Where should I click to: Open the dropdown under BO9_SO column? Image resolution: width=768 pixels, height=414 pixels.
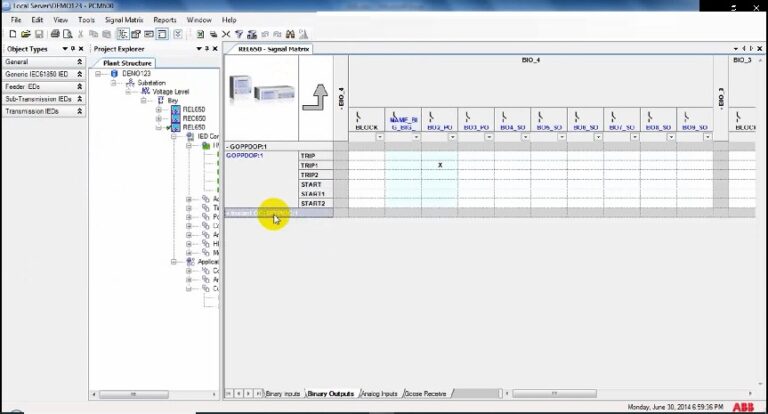(707, 137)
